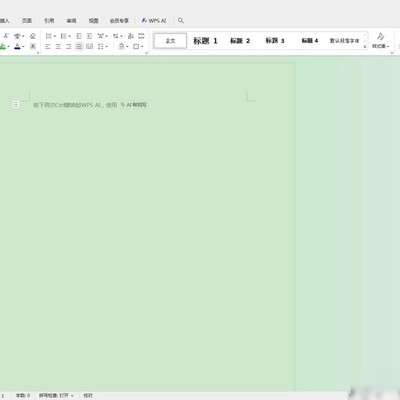The height and width of the screenshot is (400, 400).
Task: Apply the 默认段落字体 style
Action: point(344,41)
